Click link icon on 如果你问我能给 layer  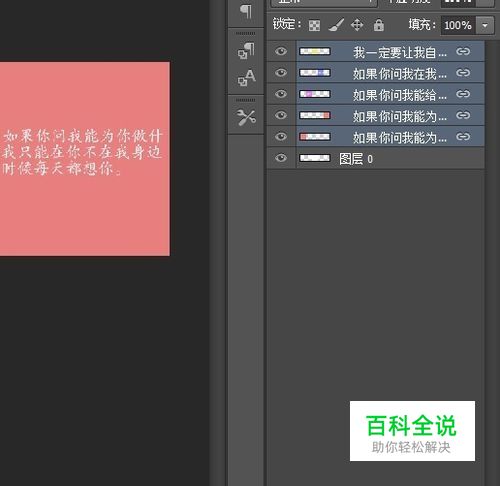(463, 94)
